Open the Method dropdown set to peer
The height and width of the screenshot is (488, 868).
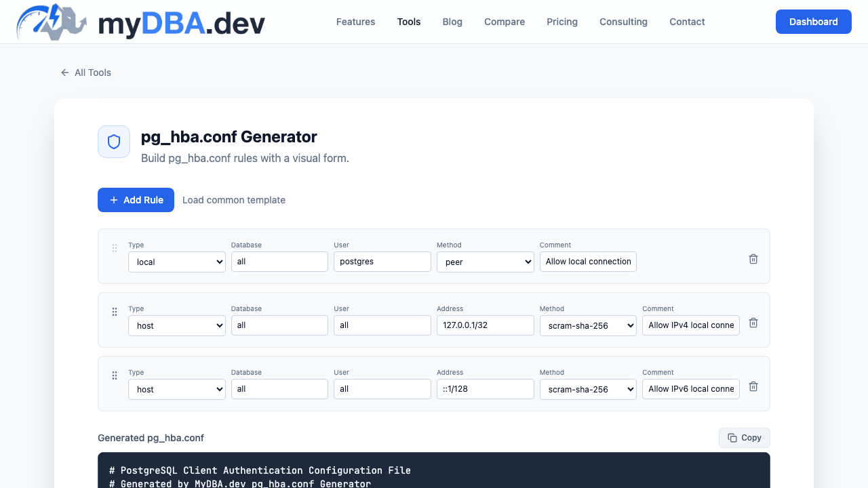[x=486, y=262]
